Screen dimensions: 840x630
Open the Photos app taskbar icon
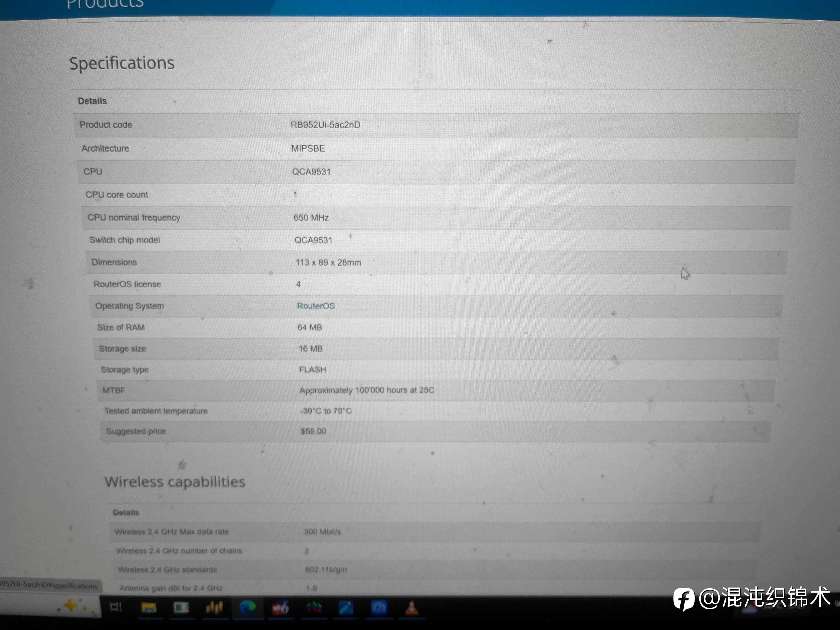click(346, 607)
